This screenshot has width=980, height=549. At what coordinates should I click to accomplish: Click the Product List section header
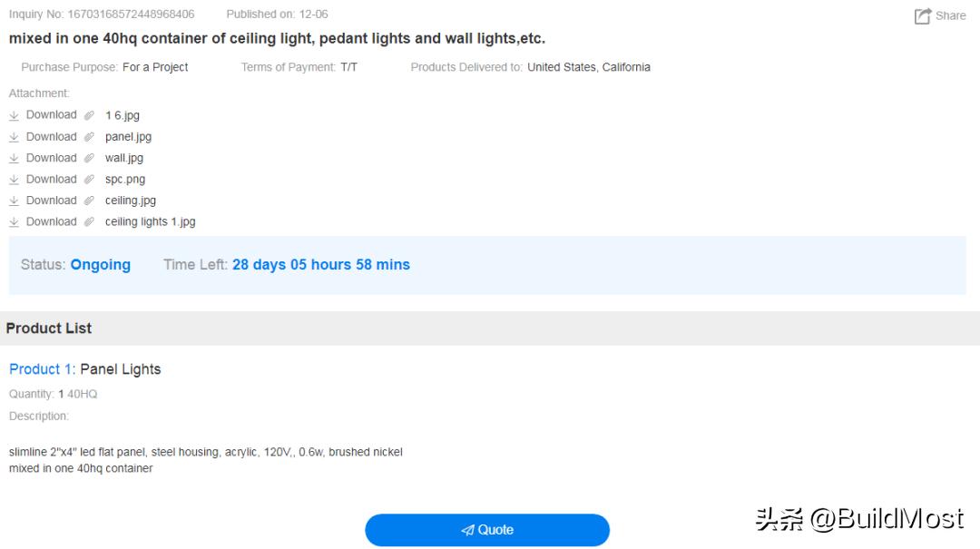[x=49, y=328]
